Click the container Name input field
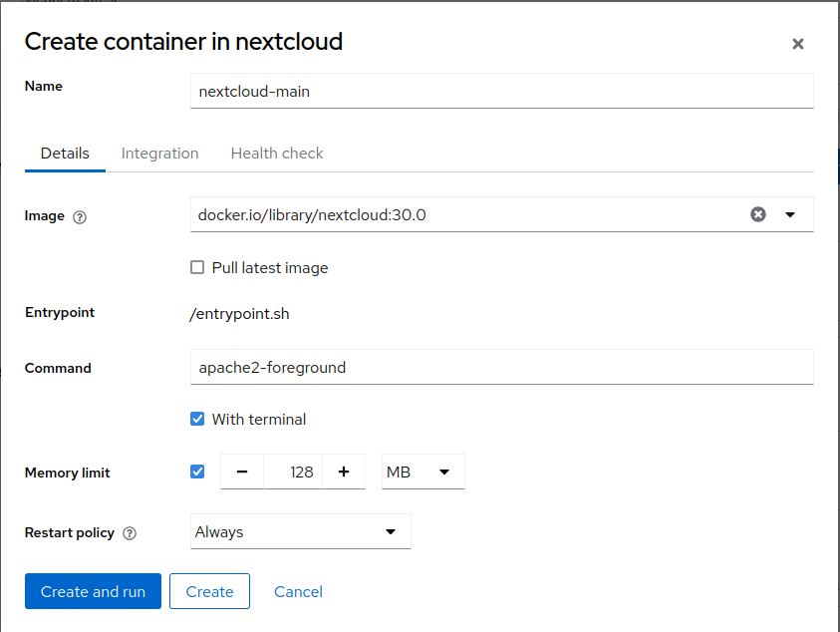 coord(501,91)
